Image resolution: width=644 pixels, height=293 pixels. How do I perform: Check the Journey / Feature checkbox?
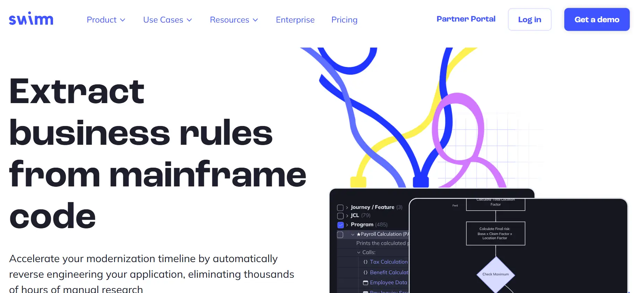tap(340, 208)
